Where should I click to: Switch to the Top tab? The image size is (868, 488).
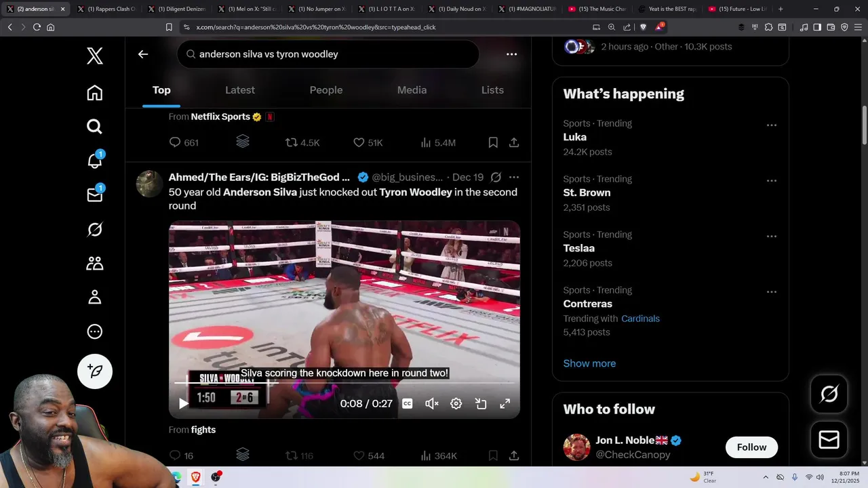[x=161, y=90]
